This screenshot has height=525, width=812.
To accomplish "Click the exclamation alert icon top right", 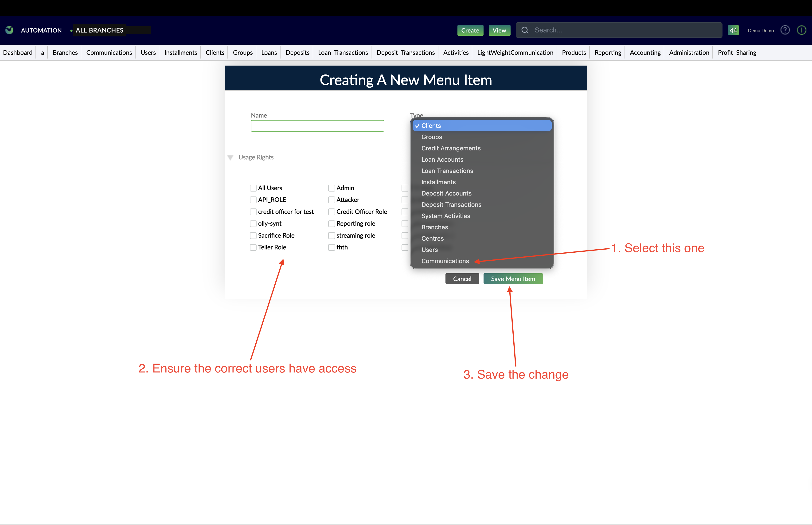I will (x=801, y=30).
